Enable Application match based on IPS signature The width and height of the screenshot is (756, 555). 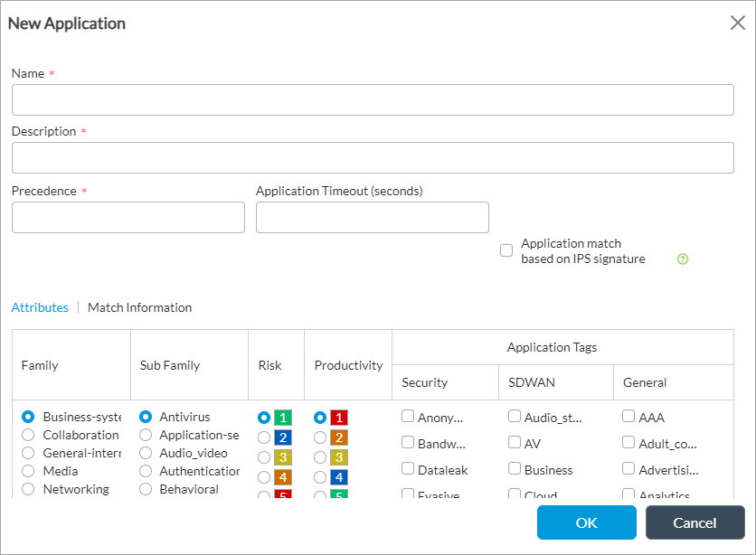(506, 250)
